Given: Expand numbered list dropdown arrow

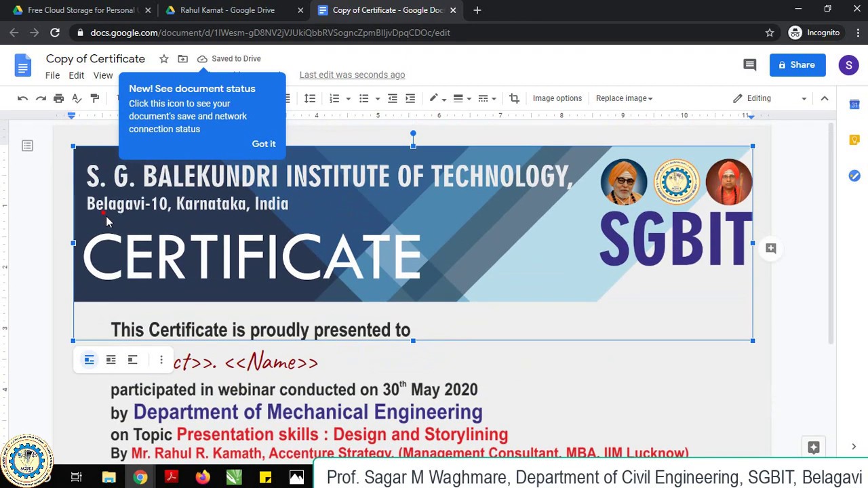Looking at the screenshot, I should (349, 99).
